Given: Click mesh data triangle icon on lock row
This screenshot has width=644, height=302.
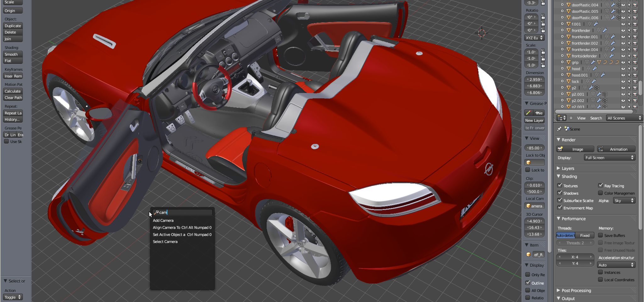Looking at the screenshot, I should click(587, 81).
